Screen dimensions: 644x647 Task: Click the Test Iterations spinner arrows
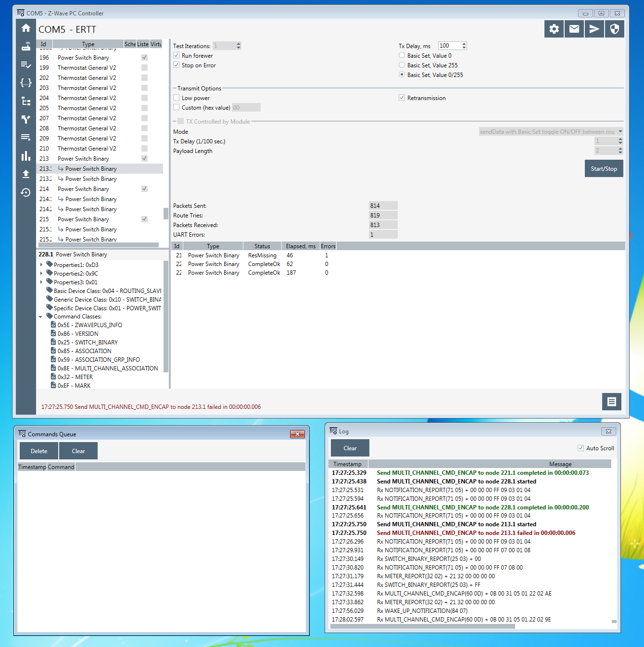(x=239, y=46)
